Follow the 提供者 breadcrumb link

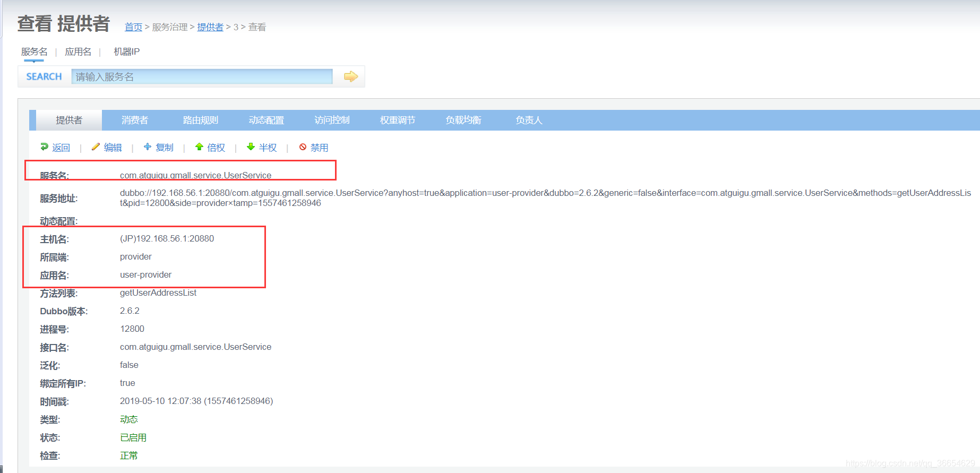click(210, 27)
